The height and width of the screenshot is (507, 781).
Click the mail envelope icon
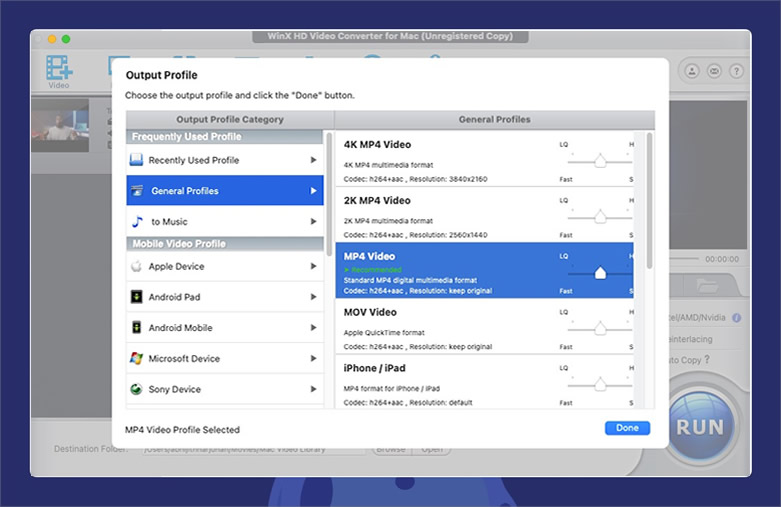[714, 71]
